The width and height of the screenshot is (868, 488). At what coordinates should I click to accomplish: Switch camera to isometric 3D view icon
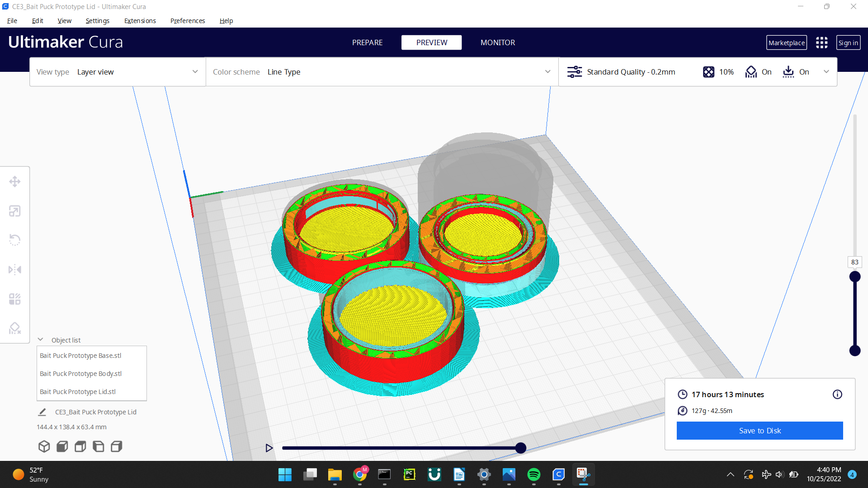pyautogui.click(x=44, y=446)
